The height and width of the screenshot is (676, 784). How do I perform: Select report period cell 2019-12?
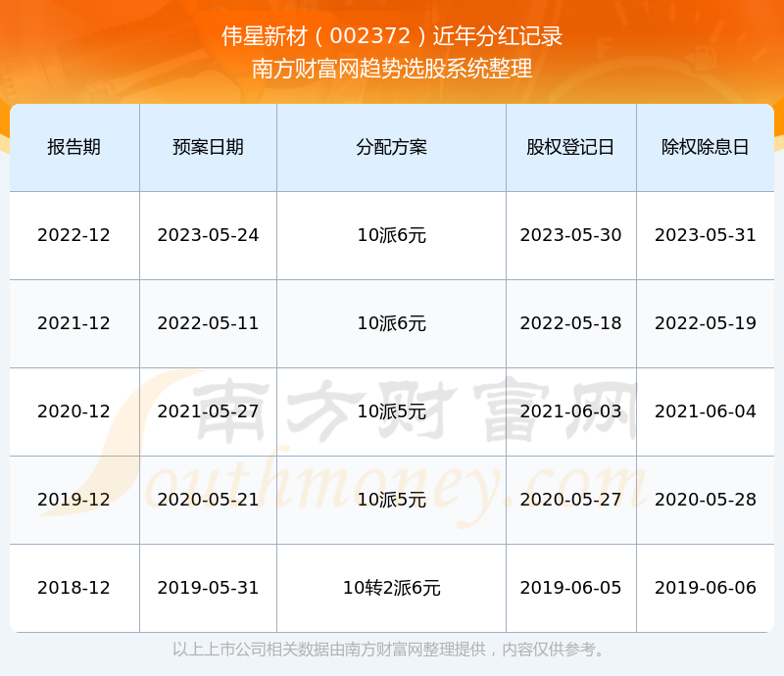[74, 499]
